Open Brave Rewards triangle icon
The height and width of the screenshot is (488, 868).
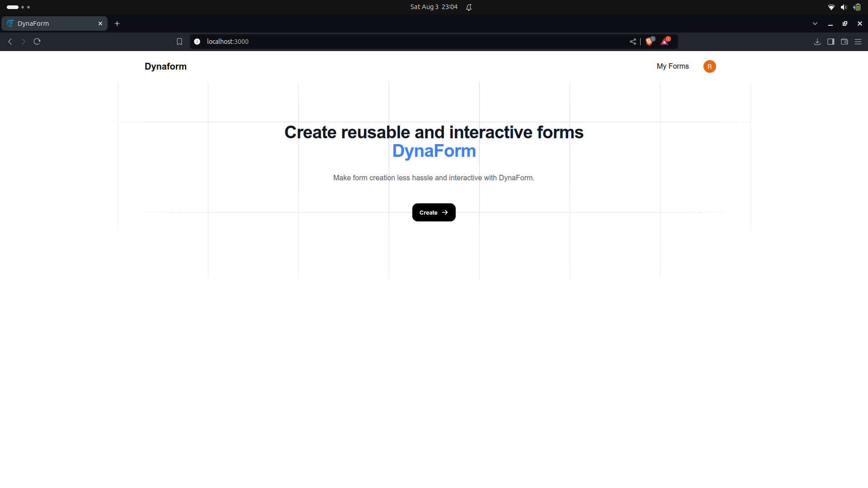(665, 41)
